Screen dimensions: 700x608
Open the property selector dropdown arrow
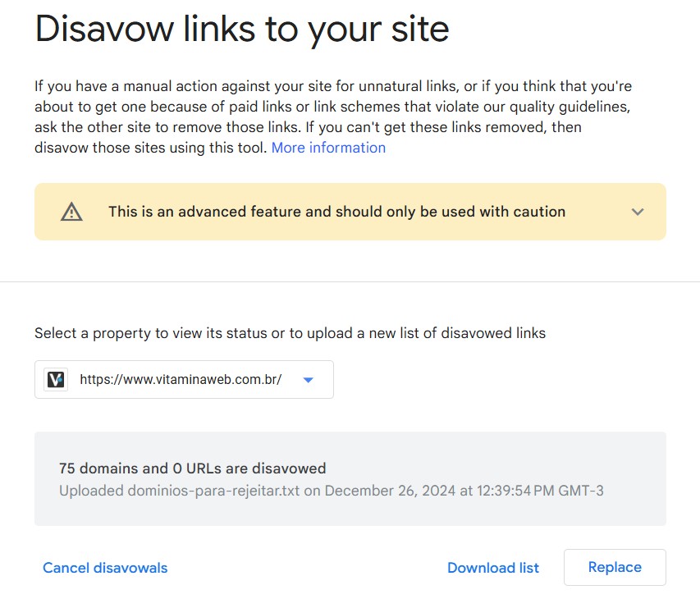(x=308, y=380)
